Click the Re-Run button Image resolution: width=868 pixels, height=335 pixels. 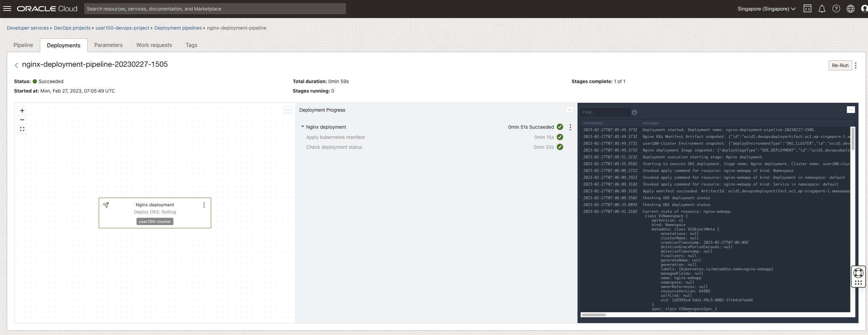pos(840,65)
